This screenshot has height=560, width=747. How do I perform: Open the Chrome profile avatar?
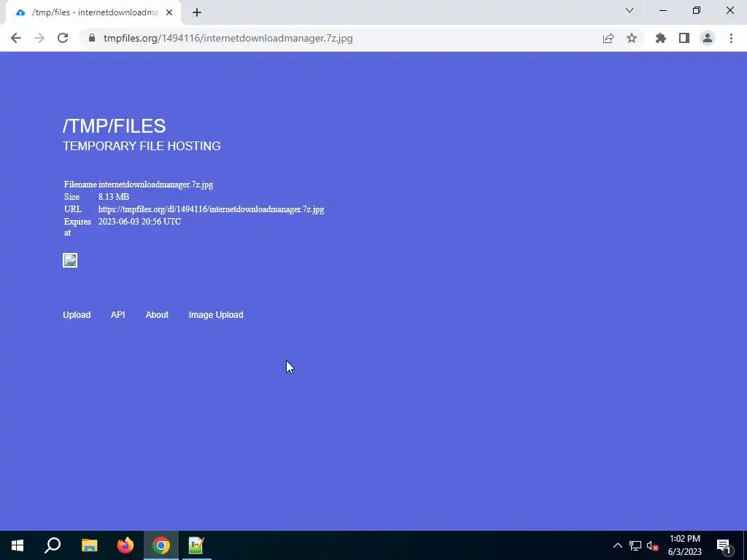(x=708, y=38)
